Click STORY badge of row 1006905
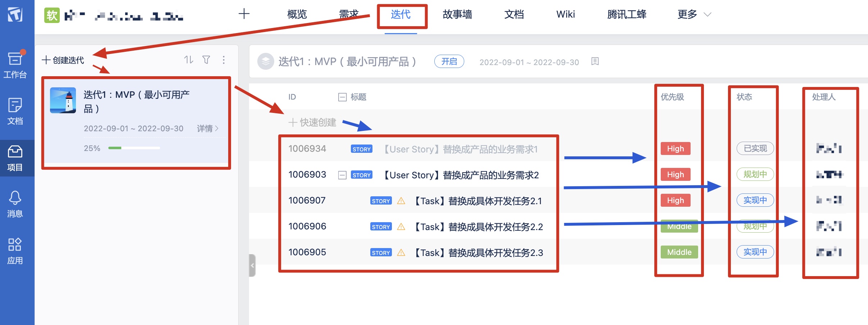This screenshot has height=325, width=868. 381,253
